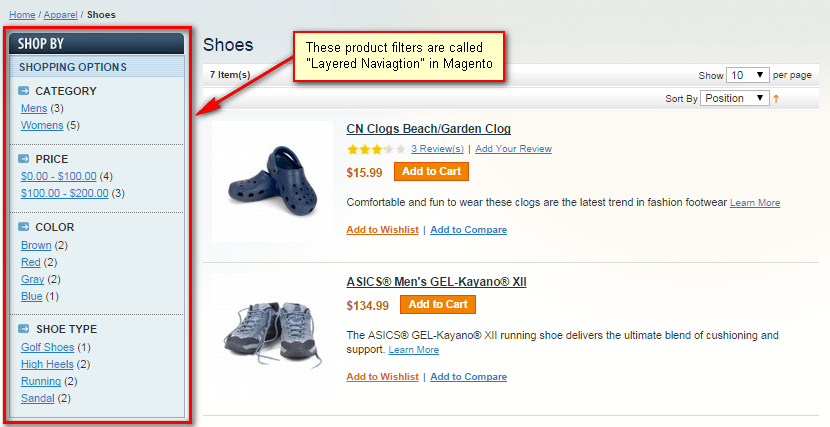Filter shoes by Brown color
The width and height of the screenshot is (830, 427).
tap(36, 245)
